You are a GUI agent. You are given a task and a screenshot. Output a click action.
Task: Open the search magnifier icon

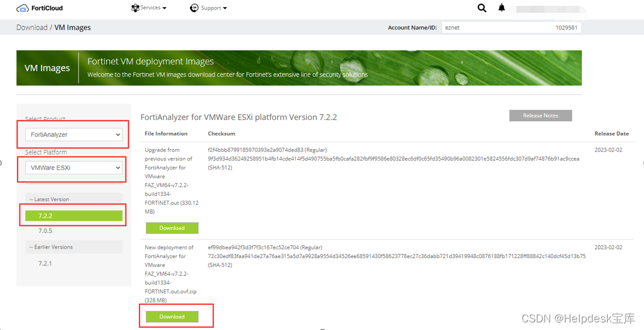point(482,8)
